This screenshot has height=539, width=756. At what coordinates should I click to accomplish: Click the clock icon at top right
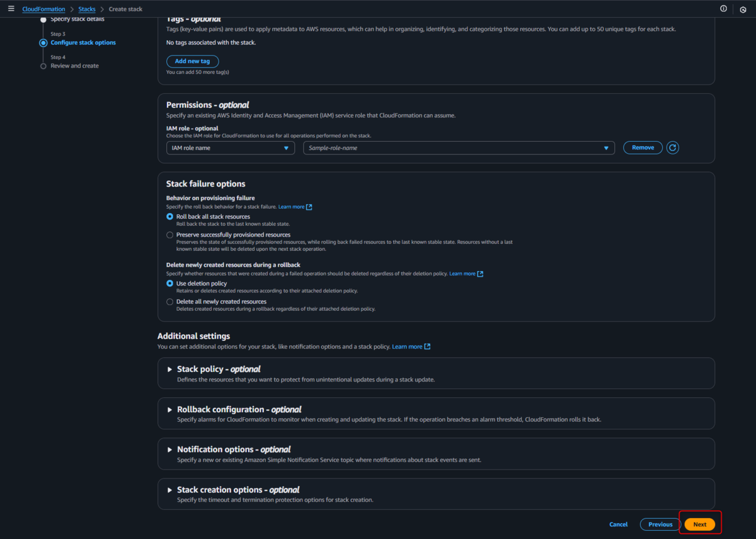tap(743, 9)
